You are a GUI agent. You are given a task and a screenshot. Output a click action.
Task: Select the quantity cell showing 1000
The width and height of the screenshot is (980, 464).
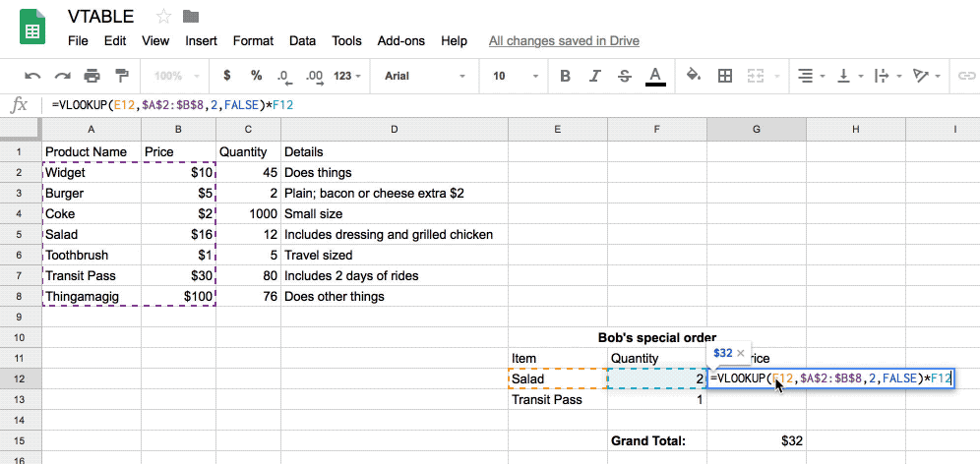coord(249,213)
